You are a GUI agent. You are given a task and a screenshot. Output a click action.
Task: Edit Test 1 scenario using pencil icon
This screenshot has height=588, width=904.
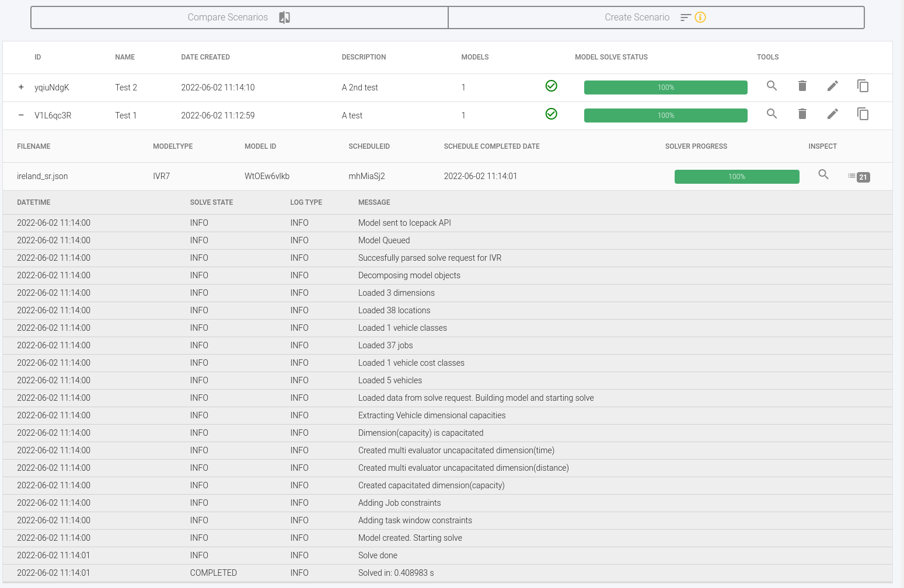(x=833, y=114)
